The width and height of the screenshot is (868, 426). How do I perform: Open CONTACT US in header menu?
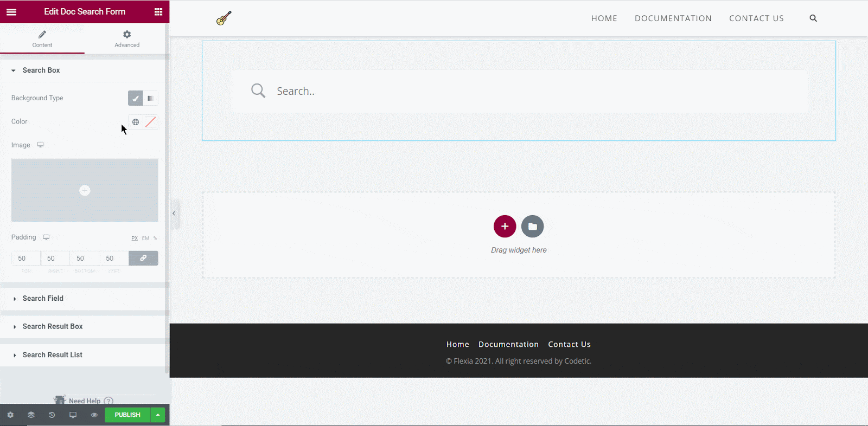coord(756,18)
